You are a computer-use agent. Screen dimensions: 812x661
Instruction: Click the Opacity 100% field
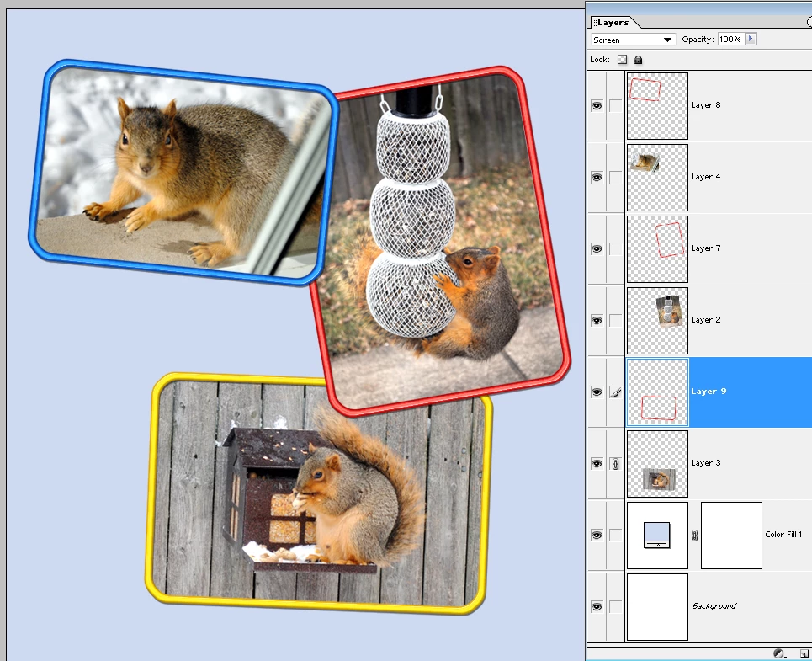[731, 39]
